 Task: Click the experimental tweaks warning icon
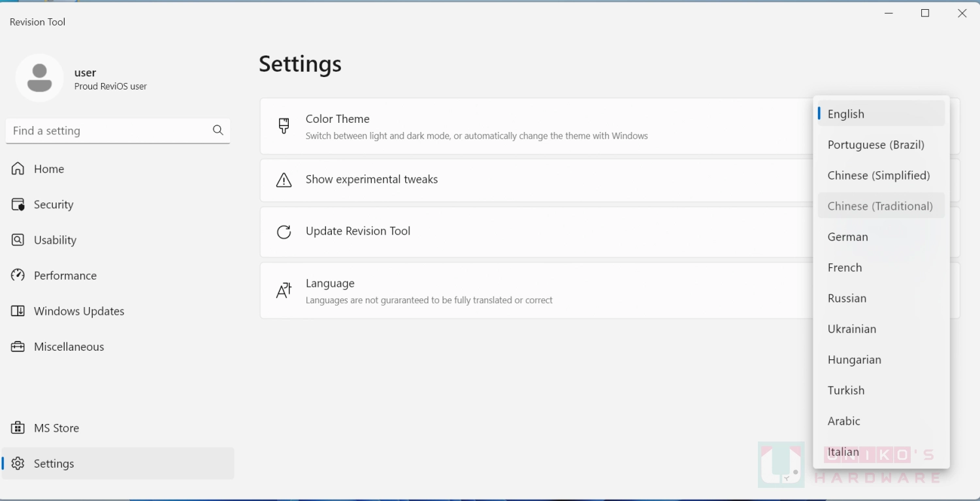284,180
